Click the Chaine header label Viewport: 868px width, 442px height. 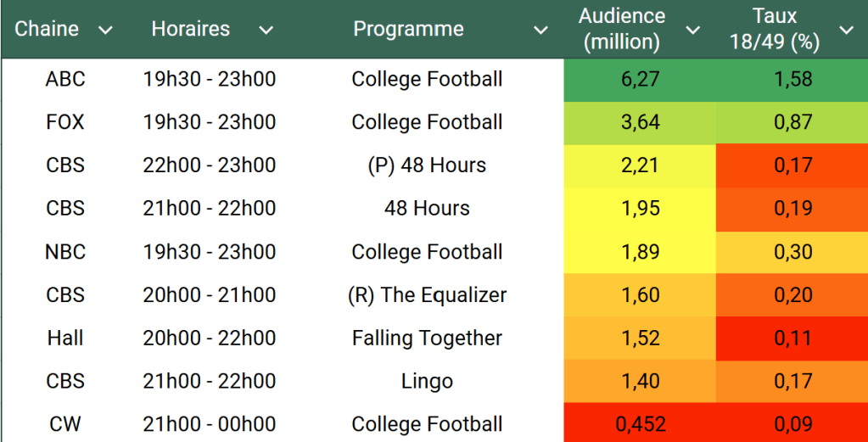[x=47, y=29]
